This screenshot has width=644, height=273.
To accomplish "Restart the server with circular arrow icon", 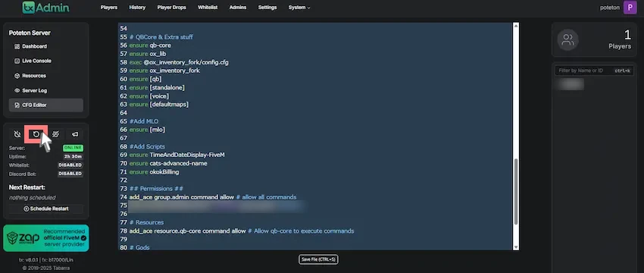I will point(36,134).
